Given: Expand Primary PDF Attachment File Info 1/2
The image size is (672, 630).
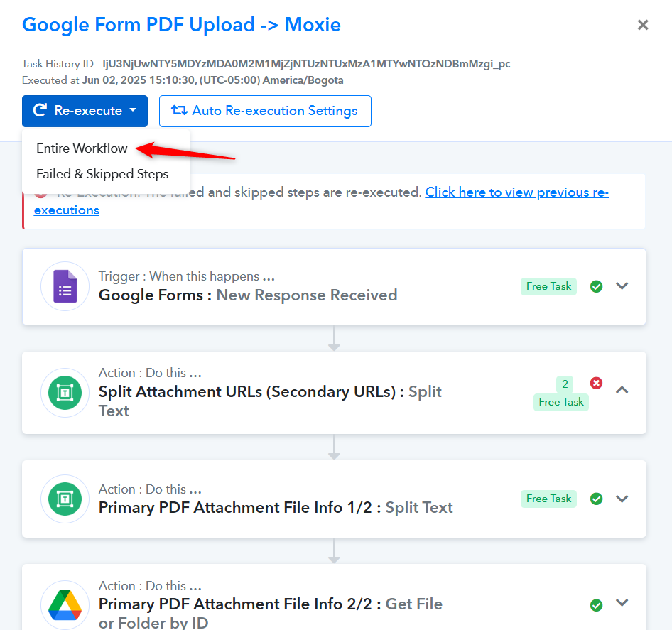Looking at the screenshot, I should [622, 499].
